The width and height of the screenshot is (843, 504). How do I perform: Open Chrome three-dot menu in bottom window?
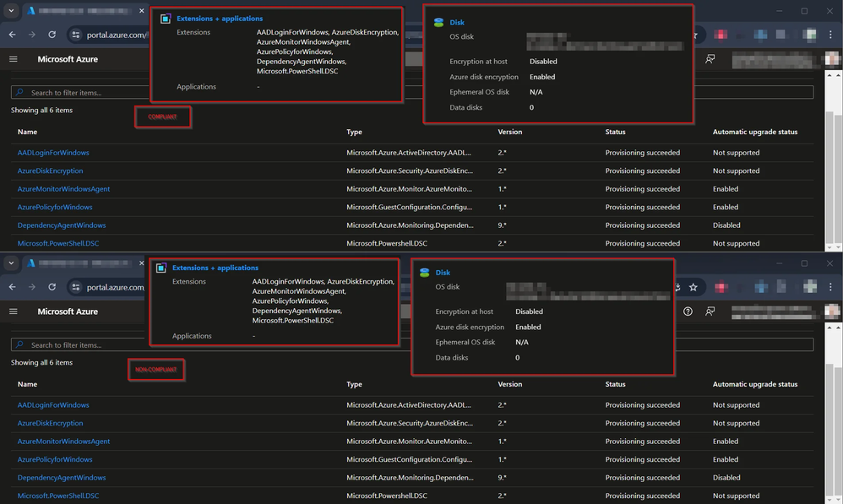pyautogui.click(x=830, y=287)
